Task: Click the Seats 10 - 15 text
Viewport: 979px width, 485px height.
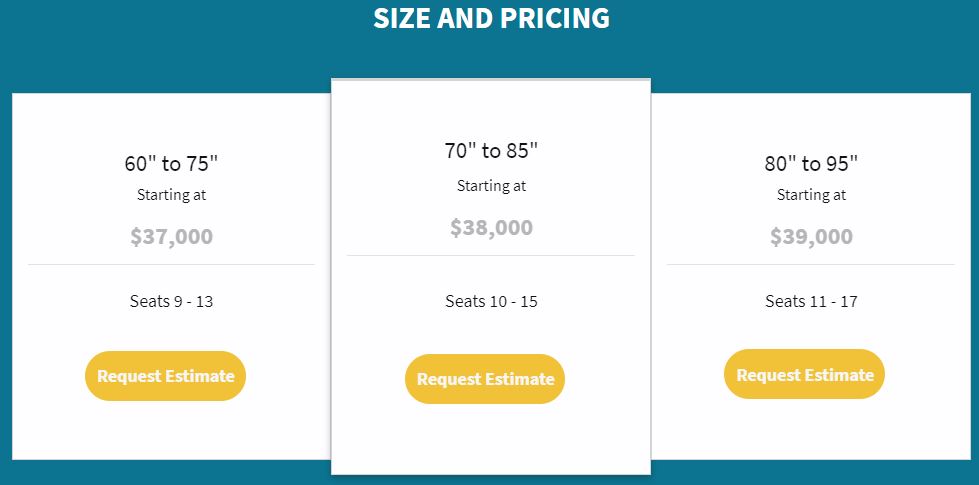Action: (491, 301)
